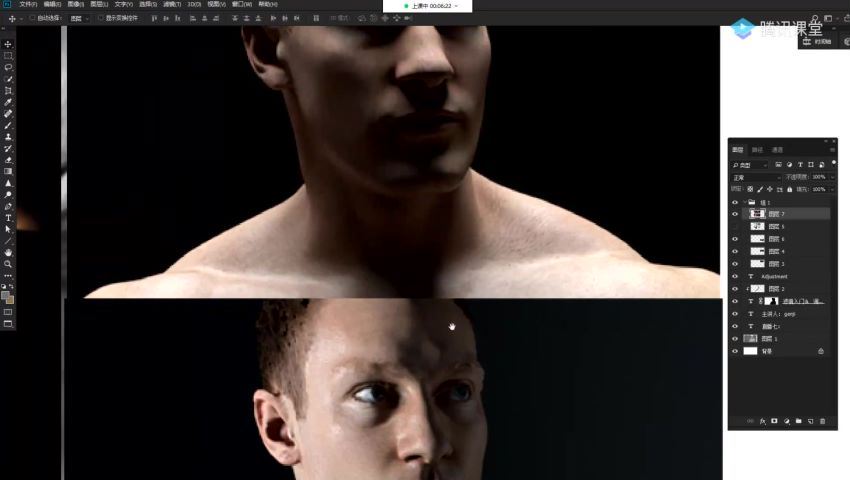Switch to the 路径 tab

point(757,150)
